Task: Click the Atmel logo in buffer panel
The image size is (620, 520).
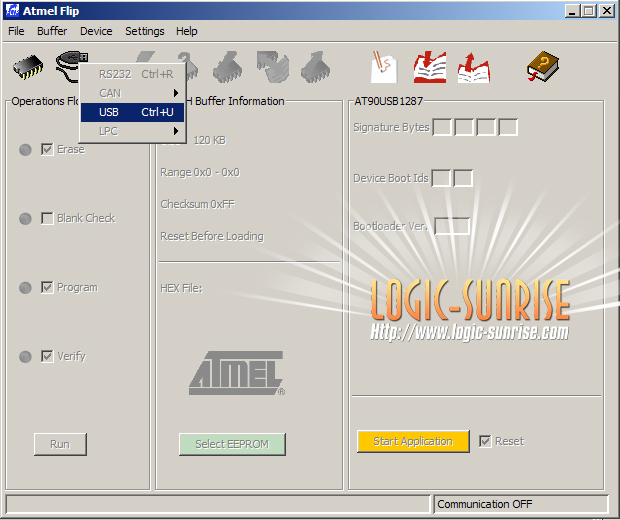Action: point(237,372)
